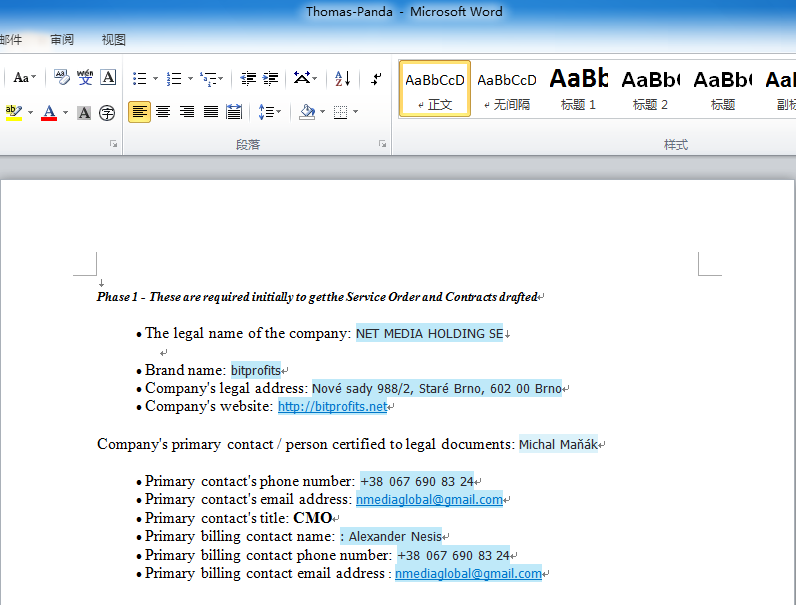Open the font color dropdown arrow
This screenshot has height=605, width=796.
65,112
